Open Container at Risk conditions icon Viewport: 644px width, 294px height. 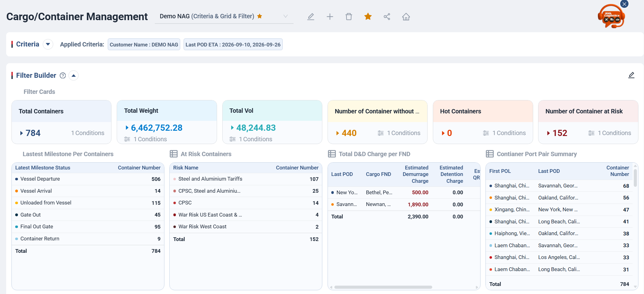pos(591,133)
